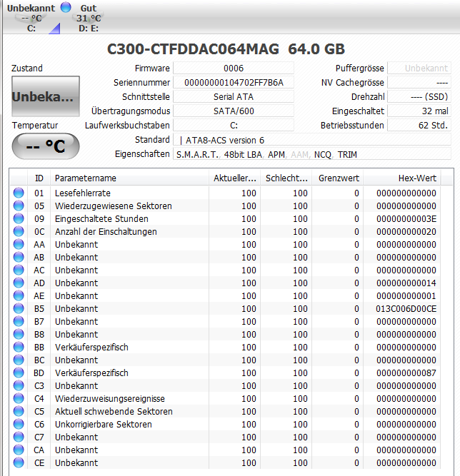Click hex value 000000000020
Screen dimensions: 460x476
406,232
